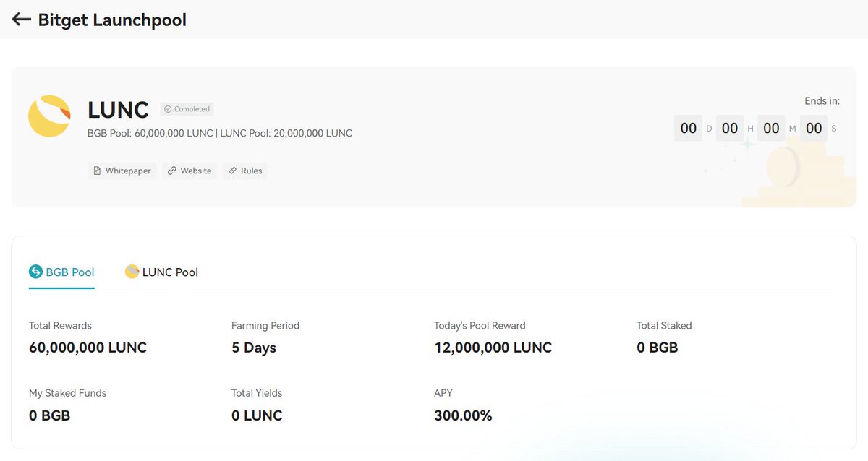The width and height of the screenshot is (868, 461).
Task: Click the My Staked Funds label
Action: 68,393
